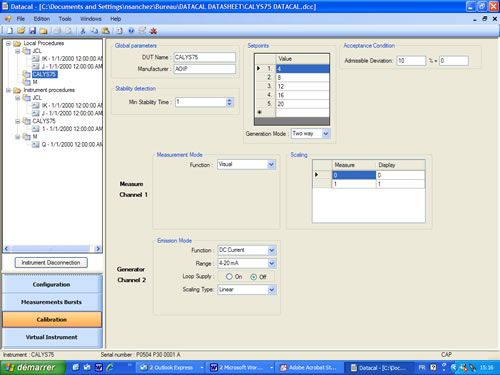500x375 pixels.
Task: Click the empty new setpoint row
Action: (x=303, y=113)
